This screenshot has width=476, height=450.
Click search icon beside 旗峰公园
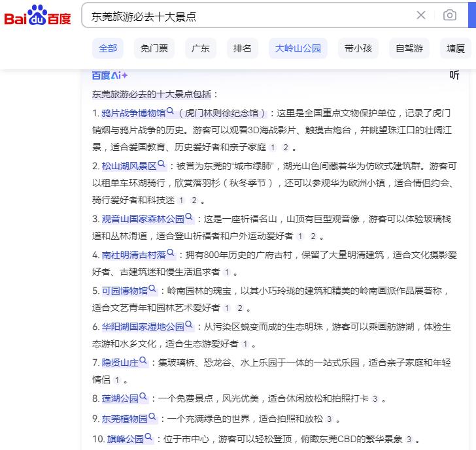pos(148,438)
